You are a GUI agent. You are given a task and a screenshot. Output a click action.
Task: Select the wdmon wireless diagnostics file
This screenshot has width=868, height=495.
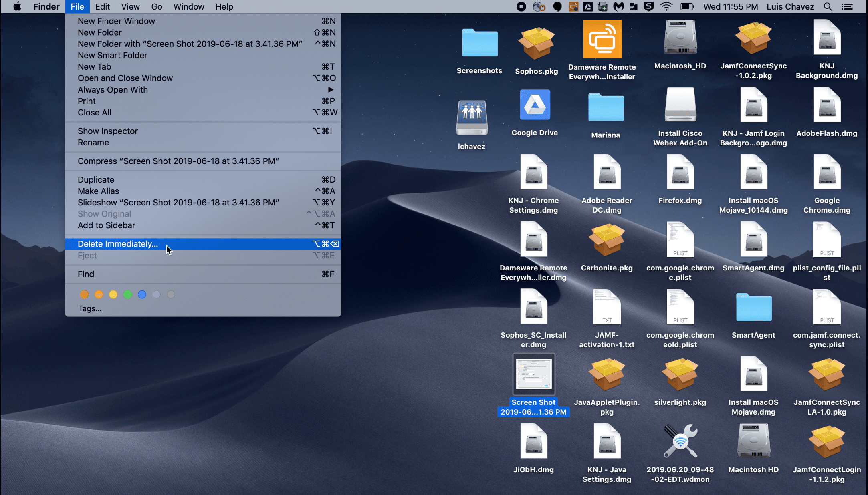[x=680, y=441]
